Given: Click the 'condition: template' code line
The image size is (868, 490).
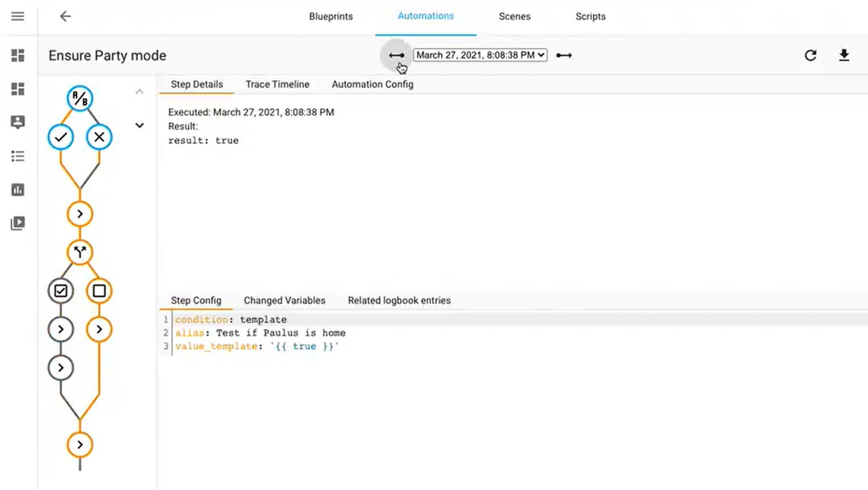Looking at the screenshot, I should (231, 320).
